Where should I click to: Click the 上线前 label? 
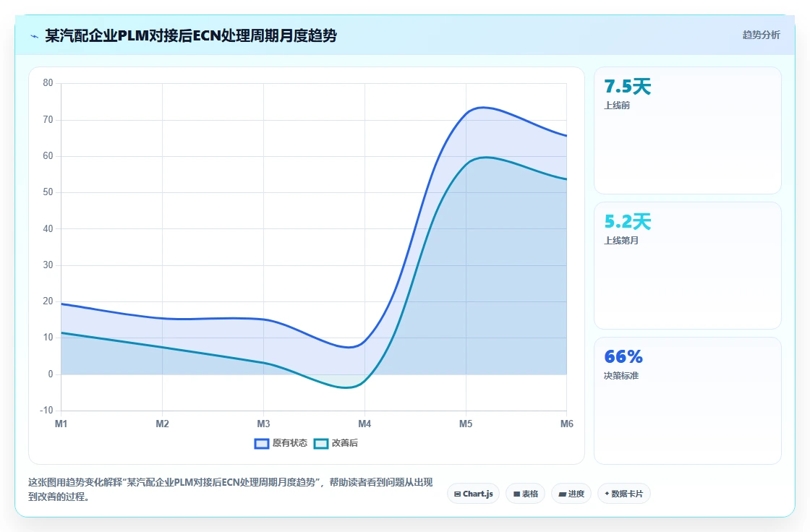[x=617, y=106]
